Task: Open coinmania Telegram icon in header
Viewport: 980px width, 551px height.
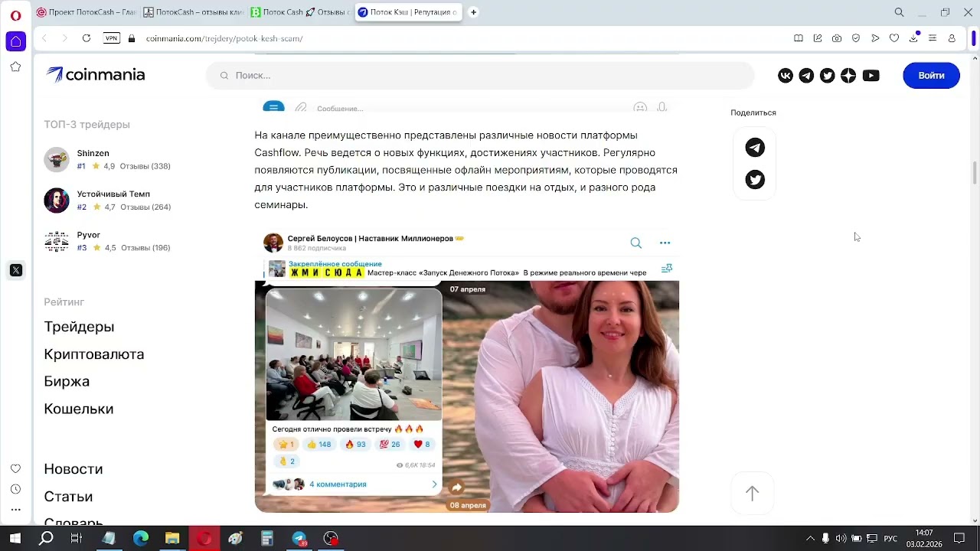Action: coord(806,75)
